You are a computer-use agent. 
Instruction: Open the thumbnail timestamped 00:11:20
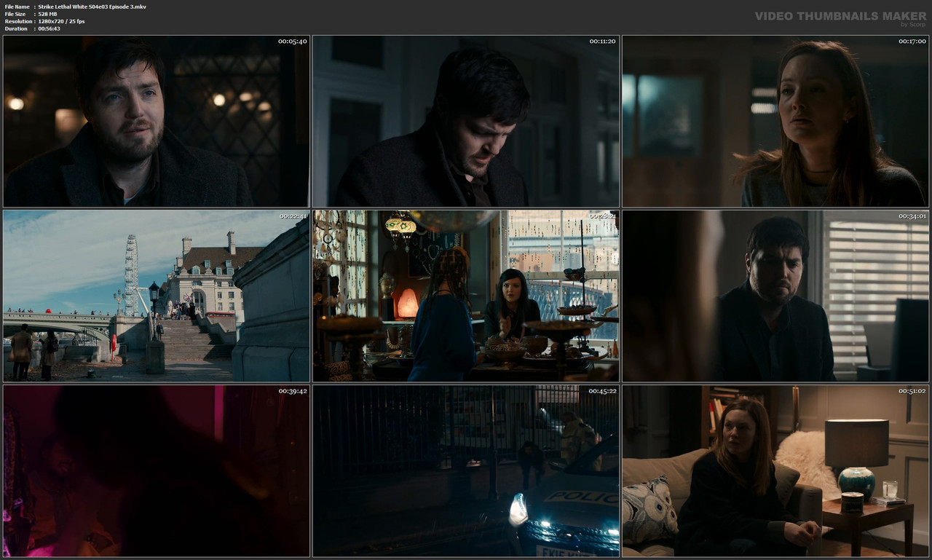pyautogui.click(x=465, y=122)
